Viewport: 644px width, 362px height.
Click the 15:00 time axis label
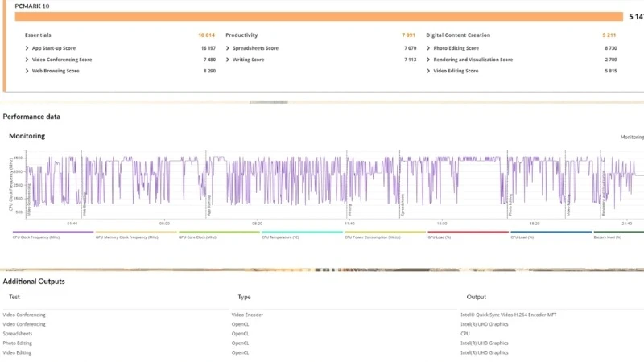pyautogui.click(x=442, y=224)
